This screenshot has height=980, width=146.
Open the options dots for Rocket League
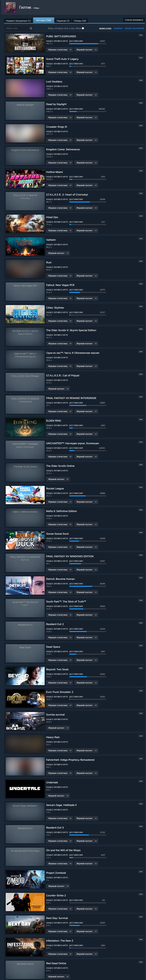coord(141,487)
